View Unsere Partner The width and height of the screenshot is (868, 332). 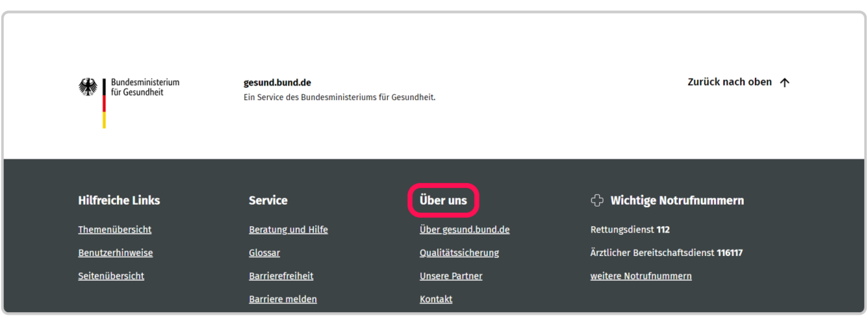pos(451,276)
